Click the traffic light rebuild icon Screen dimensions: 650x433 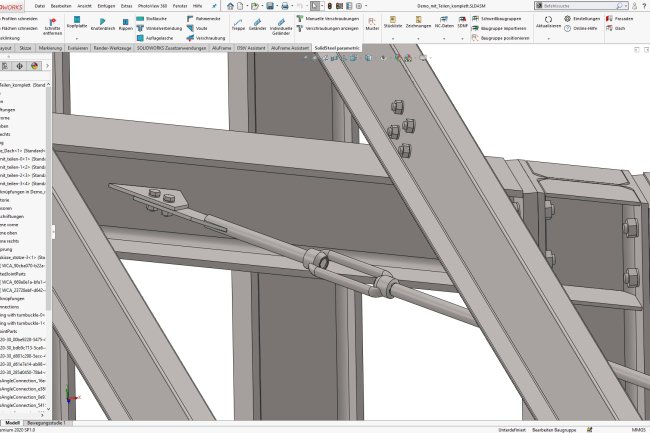pos(330,6)
